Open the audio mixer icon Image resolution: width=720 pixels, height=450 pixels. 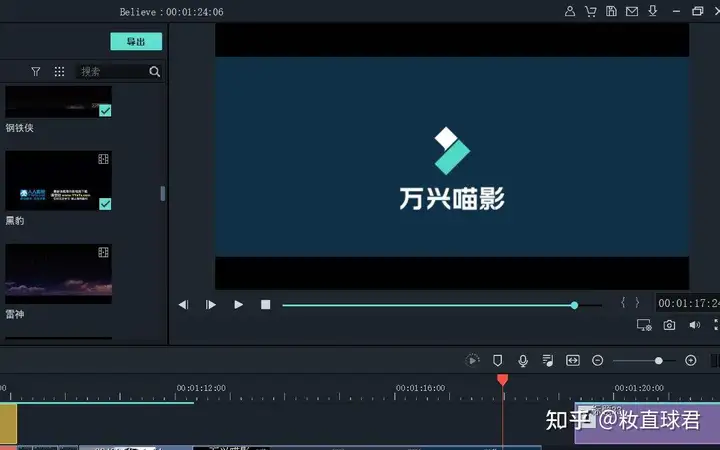pyautogui.click(x=548, y=360)
